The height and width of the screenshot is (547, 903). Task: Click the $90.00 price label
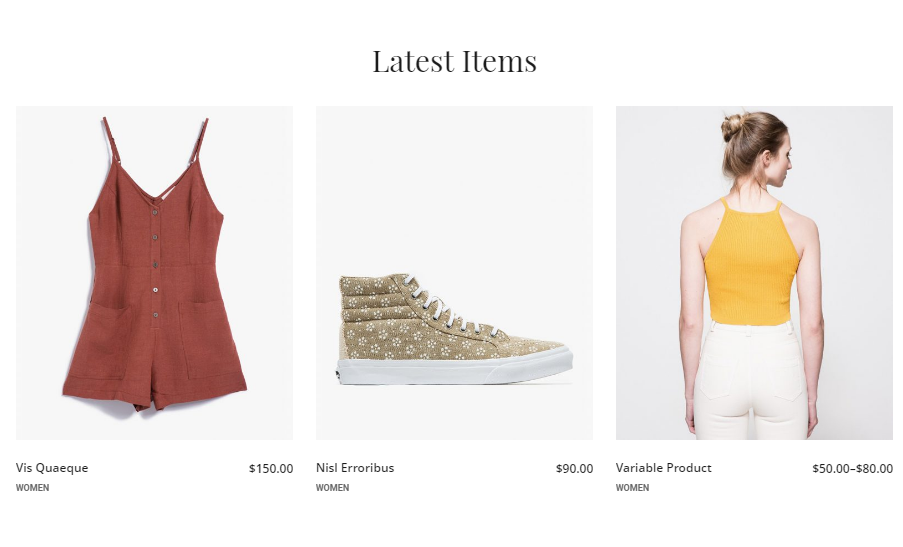(x=574, y=469)
